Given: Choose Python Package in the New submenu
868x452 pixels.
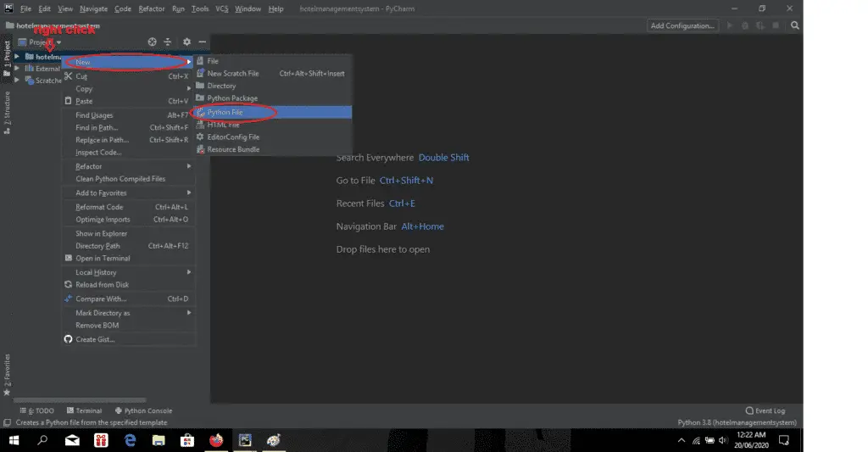Looking at the screenshot, I should click(x=231, y=98).
